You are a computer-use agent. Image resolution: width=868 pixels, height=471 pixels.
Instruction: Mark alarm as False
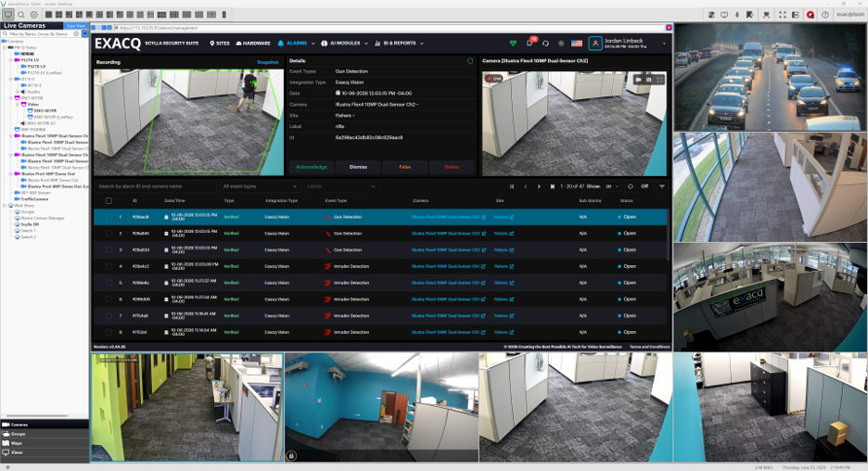(x=404, y=167)
